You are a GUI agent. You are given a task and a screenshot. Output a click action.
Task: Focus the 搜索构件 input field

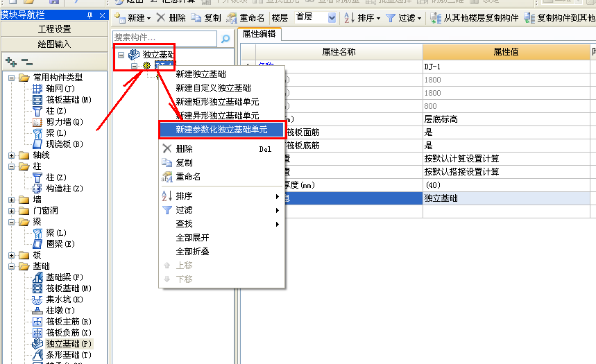point(164,37)
